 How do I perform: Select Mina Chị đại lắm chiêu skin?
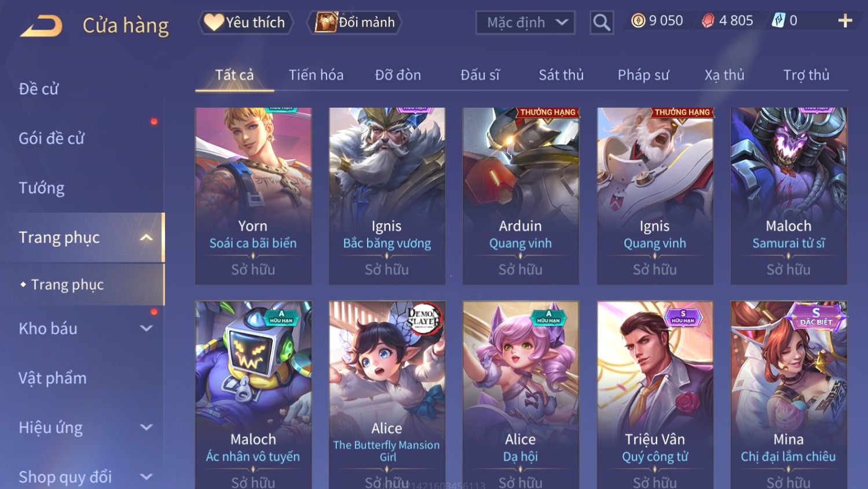789,395
